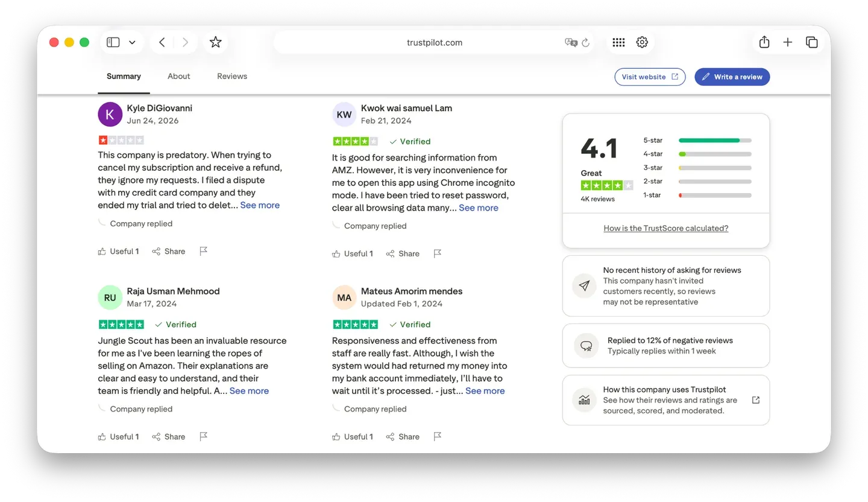
Task: Click the translate page icon
Action: pyautogui.click(x=571, y=42)
